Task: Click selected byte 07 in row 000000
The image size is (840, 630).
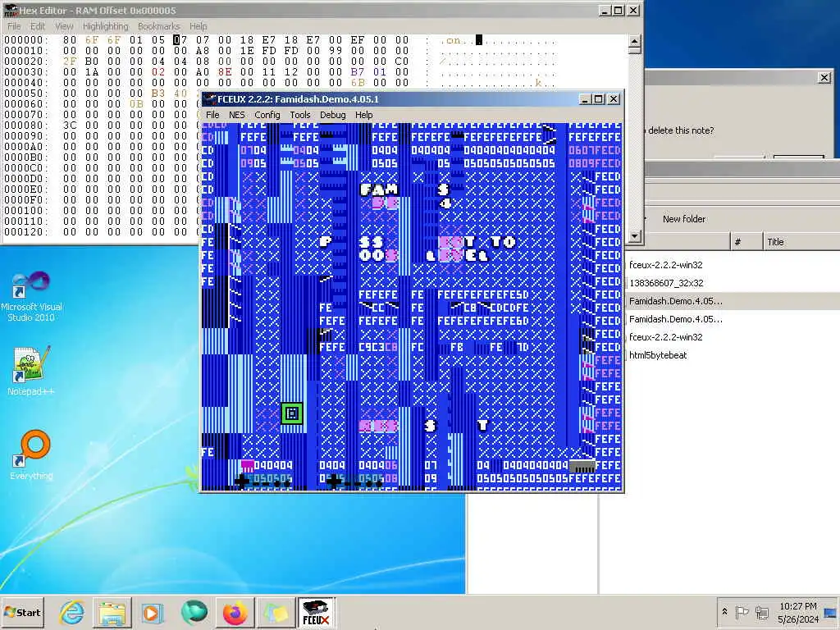Action: tap(180, 40)
